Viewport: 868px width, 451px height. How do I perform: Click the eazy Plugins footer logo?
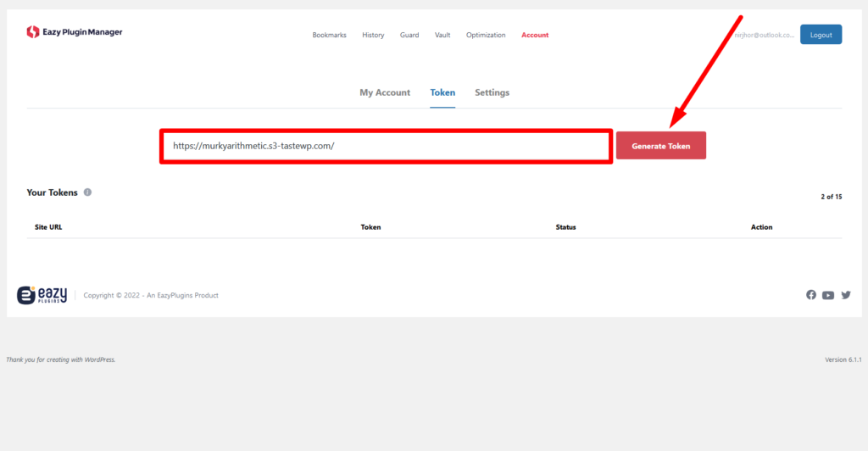click(x=42, y=295)
